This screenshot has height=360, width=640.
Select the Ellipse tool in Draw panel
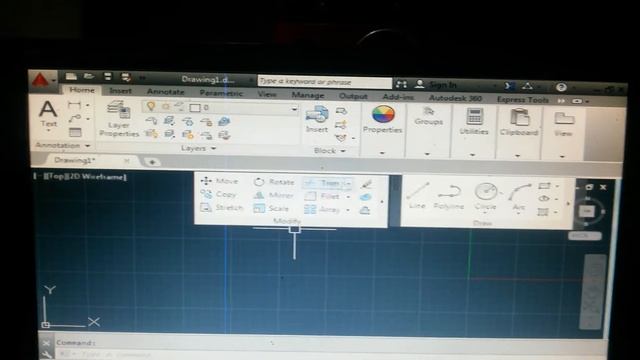(544, 199)
